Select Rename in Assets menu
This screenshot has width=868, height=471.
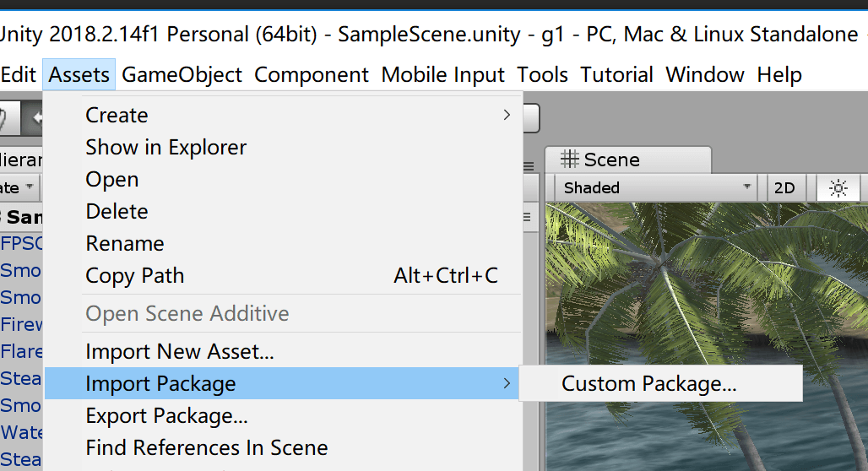pos(125,244)
